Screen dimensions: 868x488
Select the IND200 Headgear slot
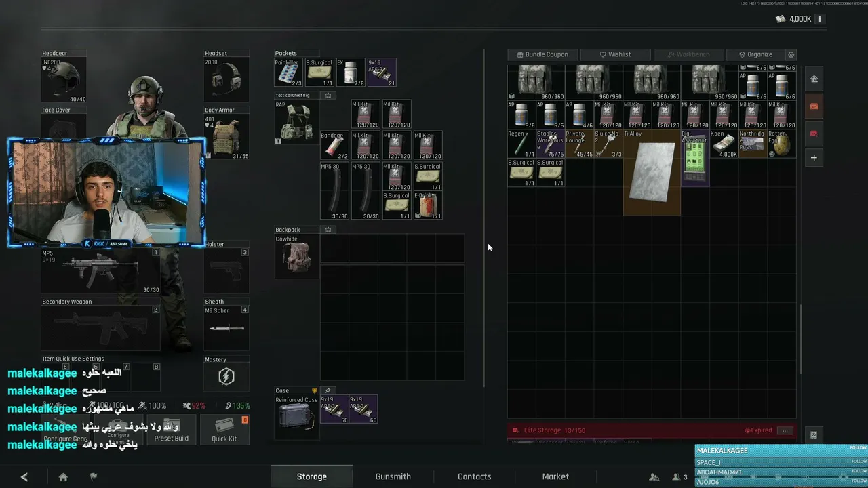64,80
